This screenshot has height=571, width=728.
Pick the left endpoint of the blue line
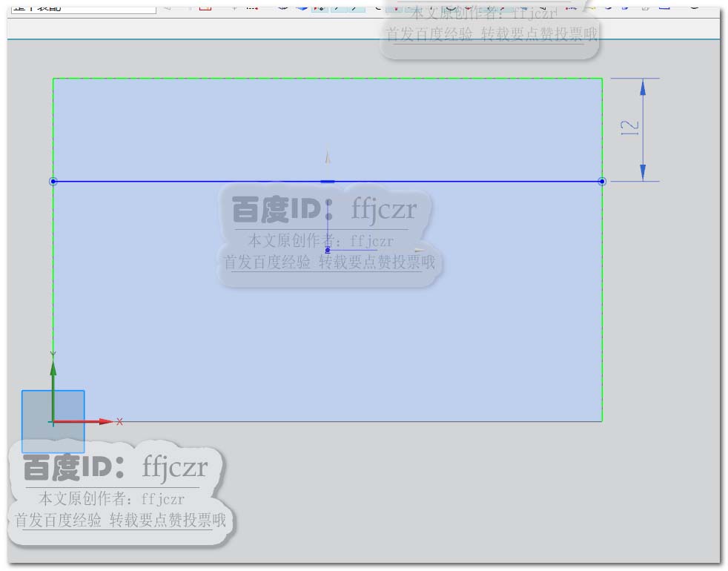click(53, 181)
